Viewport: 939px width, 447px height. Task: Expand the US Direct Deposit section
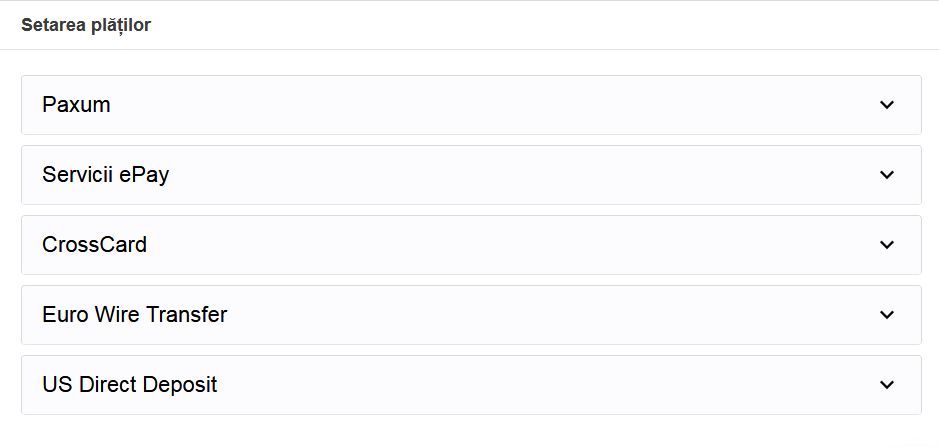coord(470,385)
